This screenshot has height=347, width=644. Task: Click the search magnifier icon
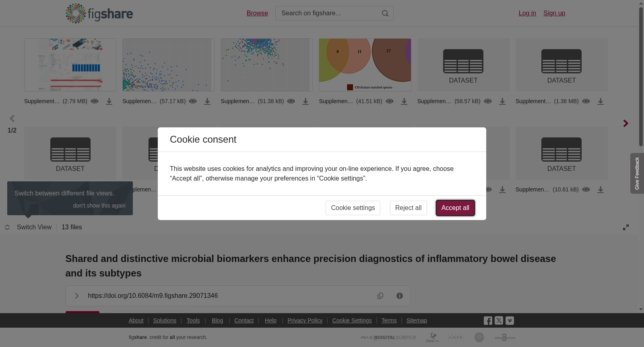point(385,13)
